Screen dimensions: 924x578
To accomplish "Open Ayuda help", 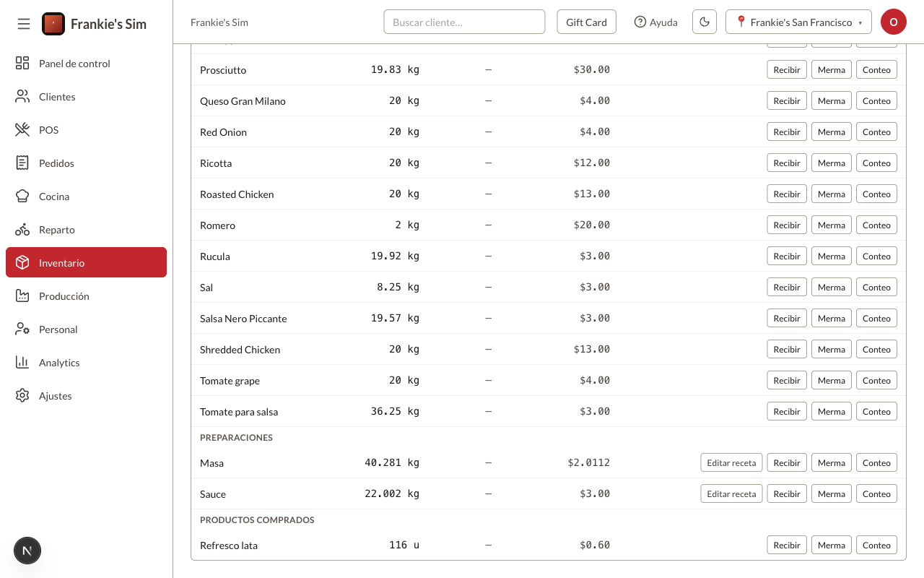I will (x=655, y=22).
